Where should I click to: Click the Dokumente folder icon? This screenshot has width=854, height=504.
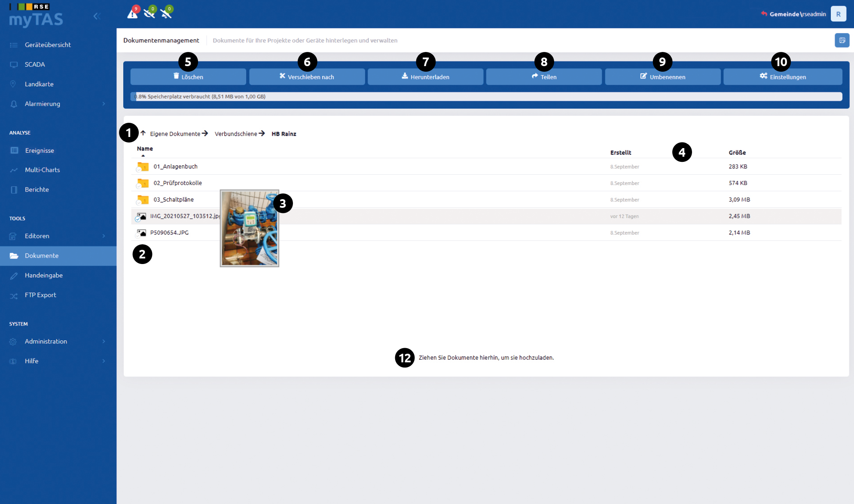coord(14,256)
